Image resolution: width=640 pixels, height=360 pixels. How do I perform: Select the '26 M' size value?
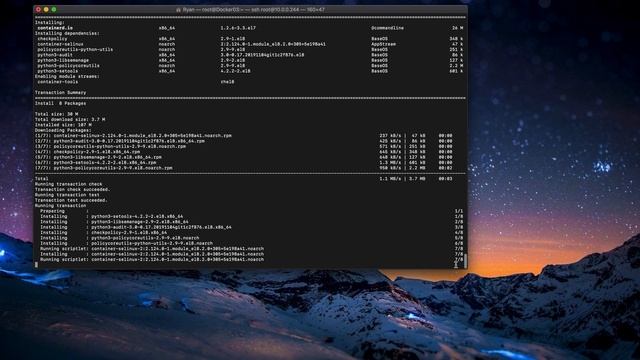458,28
